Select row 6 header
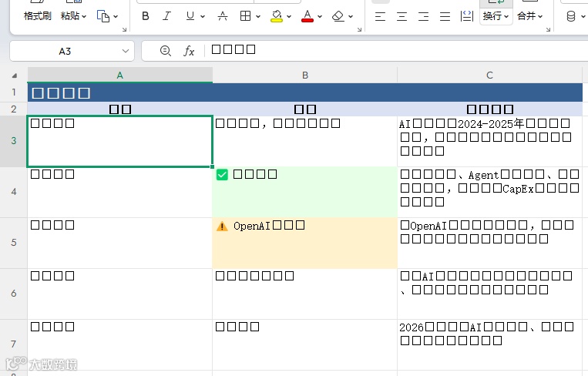This screenshot has width=588, height=376. (14, 294)
